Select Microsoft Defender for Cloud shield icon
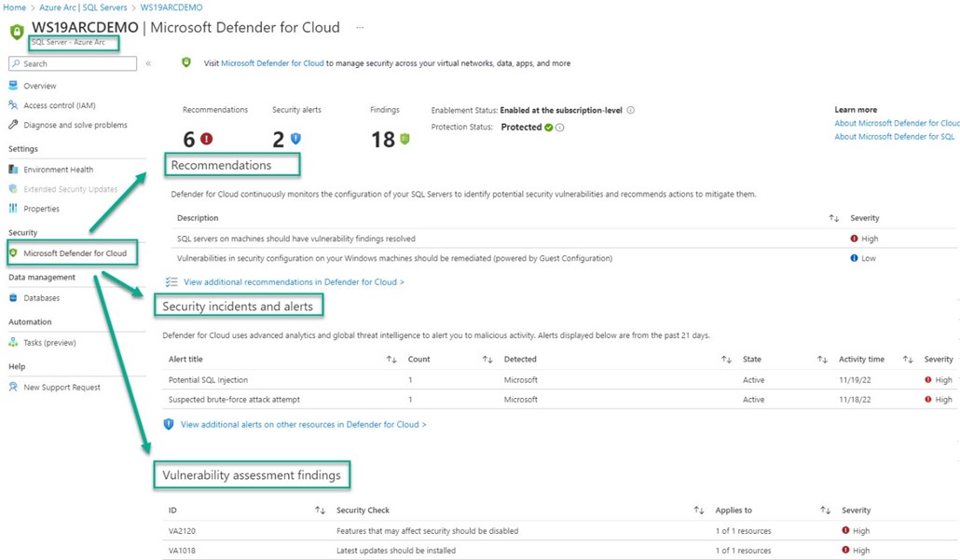 click(x=14, y=253)
